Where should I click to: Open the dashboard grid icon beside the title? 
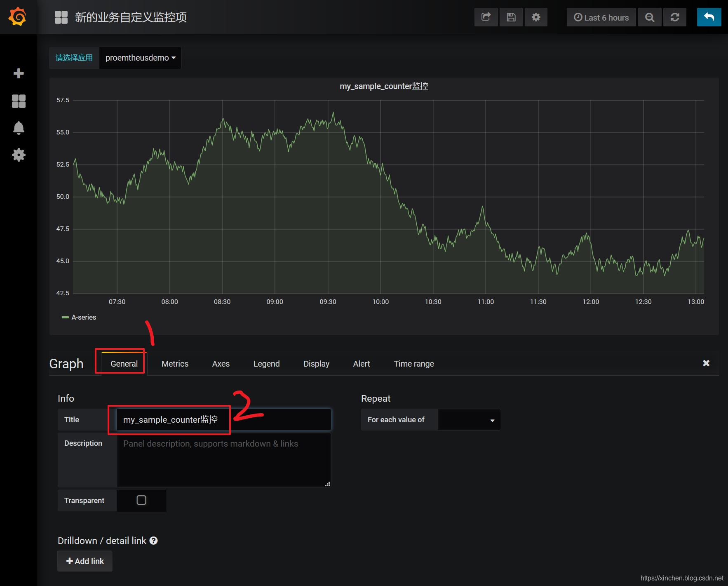coord(61,17)
